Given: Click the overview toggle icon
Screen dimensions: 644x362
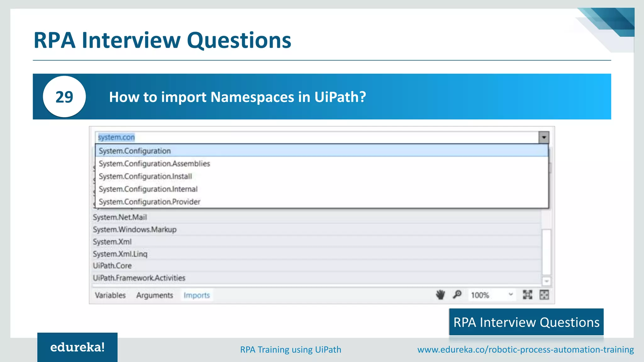Looking at the screenshot, I should (544, 295).
